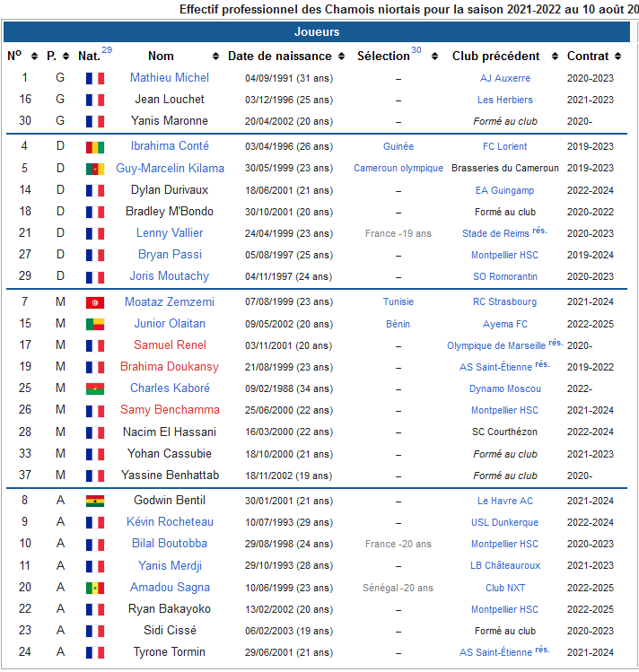
Task: Open red link Samuel Renel
Action: [x=170, y=345]
